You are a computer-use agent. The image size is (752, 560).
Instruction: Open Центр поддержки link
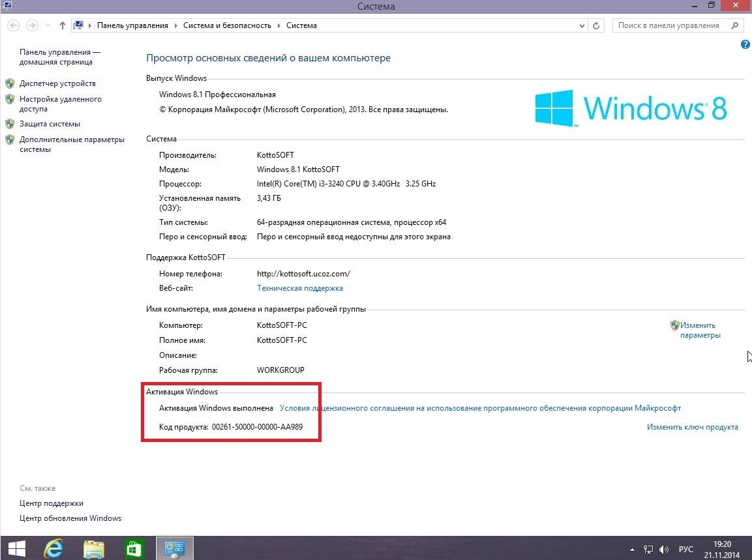click(52, 503)
